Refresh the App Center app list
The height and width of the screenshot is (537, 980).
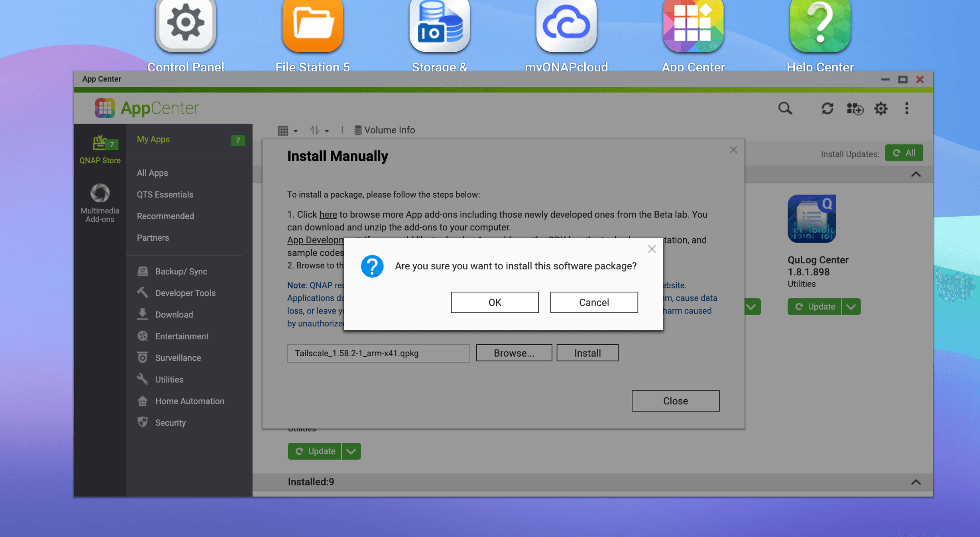coord(827,109)
